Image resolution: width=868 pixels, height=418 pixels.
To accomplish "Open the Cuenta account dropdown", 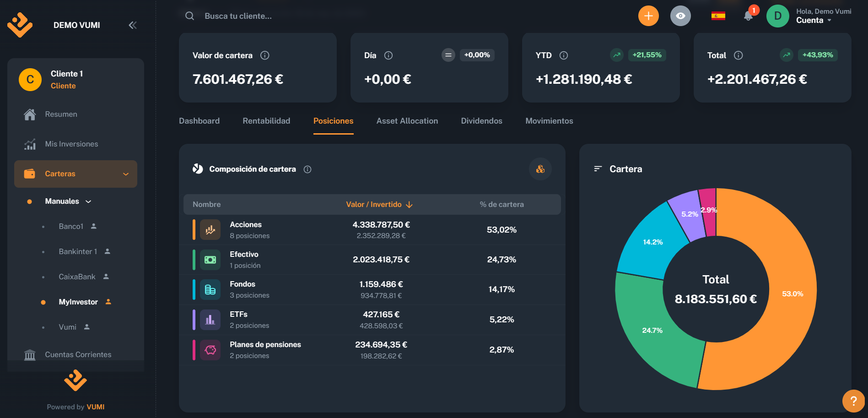I will 819,20.
